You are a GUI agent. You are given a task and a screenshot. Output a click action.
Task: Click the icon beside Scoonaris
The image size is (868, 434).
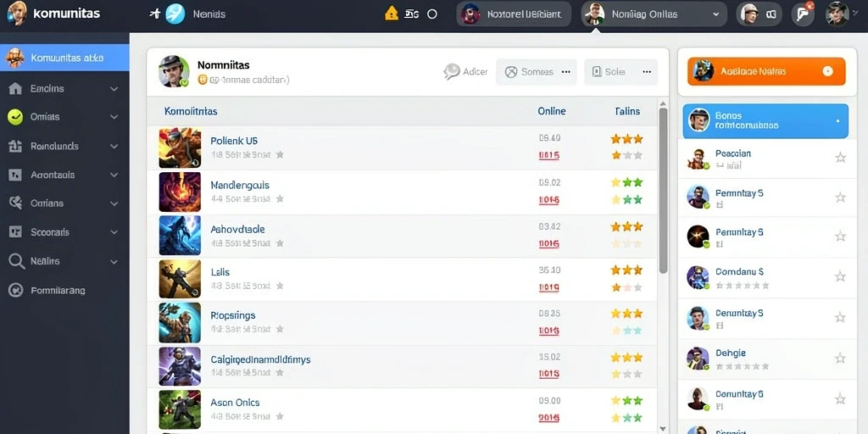15,232
